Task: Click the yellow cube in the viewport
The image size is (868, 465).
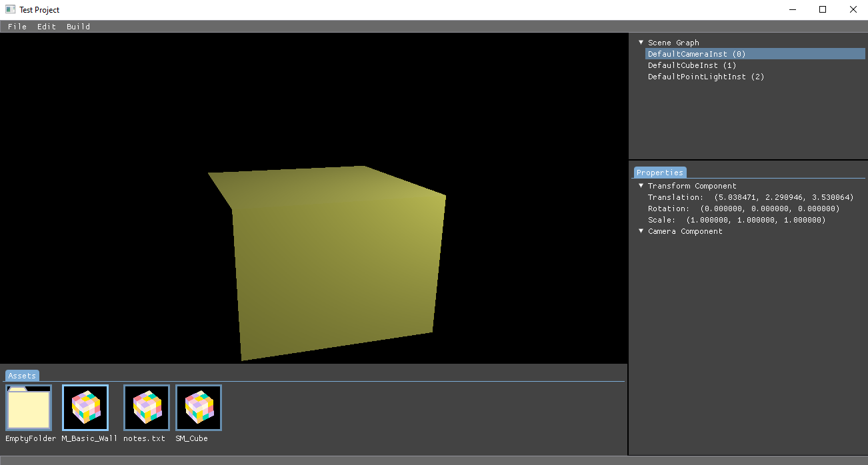Action: (x=333, y=266)
